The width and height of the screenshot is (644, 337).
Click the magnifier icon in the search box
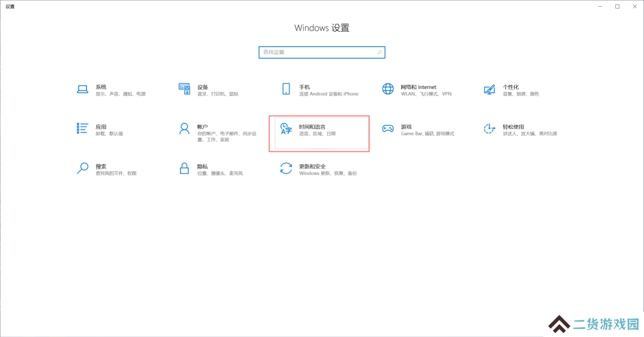379,52
